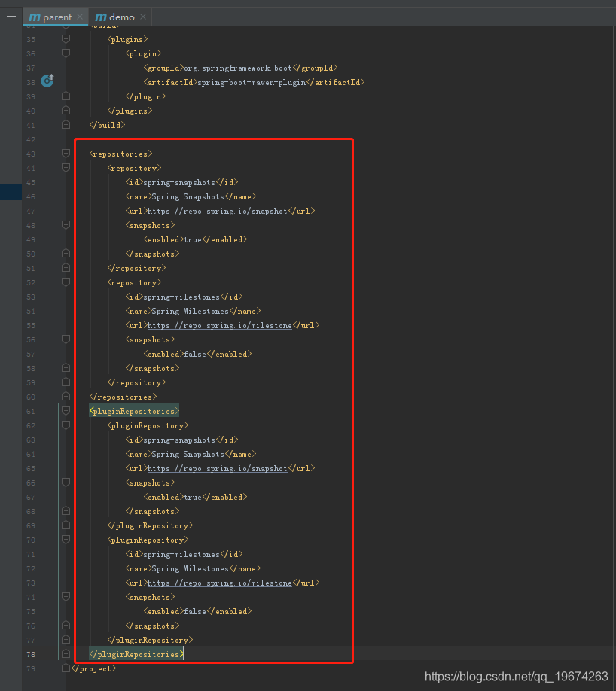Click fold end marker on line 41
Viewport: 616px width, 691px height.
(66, 125)
